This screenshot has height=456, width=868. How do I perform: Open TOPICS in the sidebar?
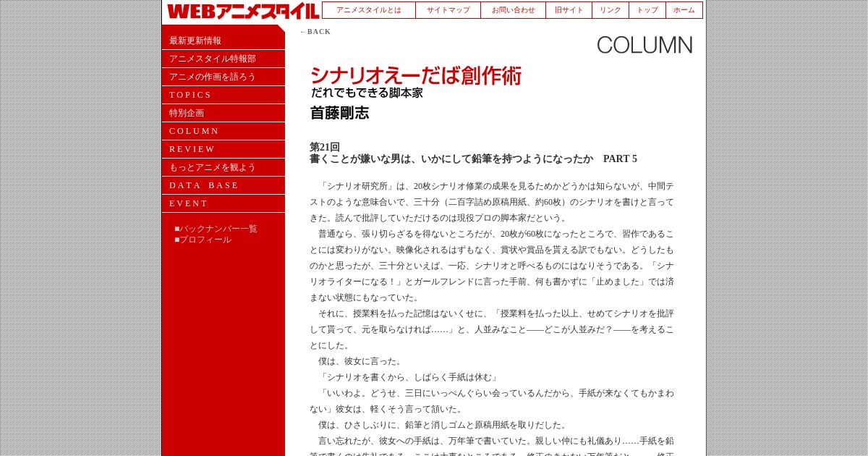224,95
